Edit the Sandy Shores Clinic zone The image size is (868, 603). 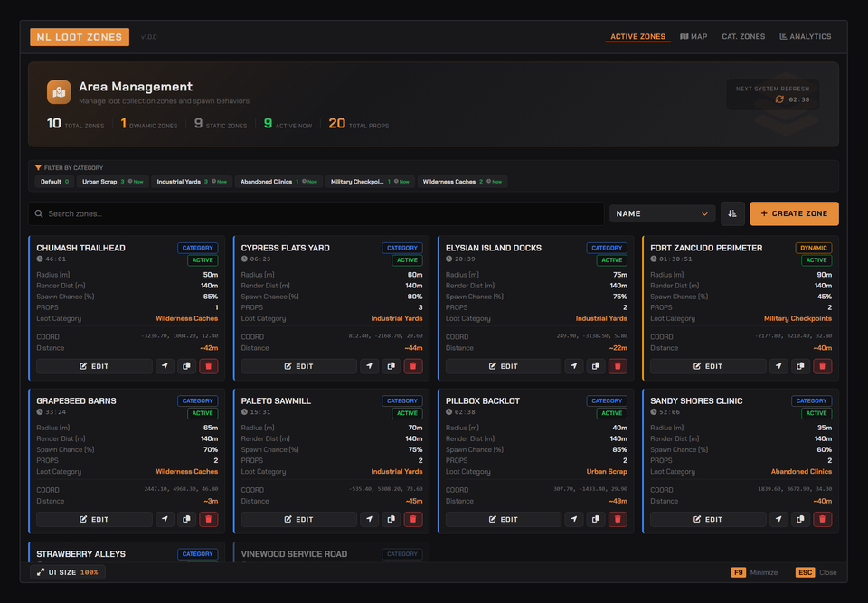708,519
